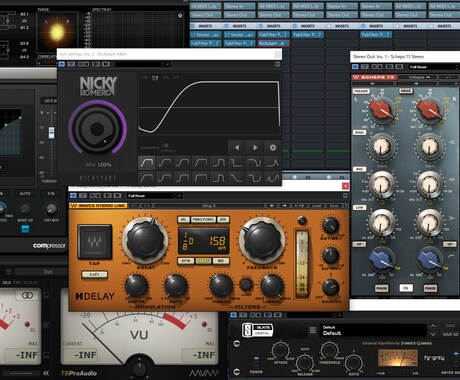
Task: Select the FabFilter insert above the Kickstart slot
Action: pyautogui.click(x=273, y=35)
